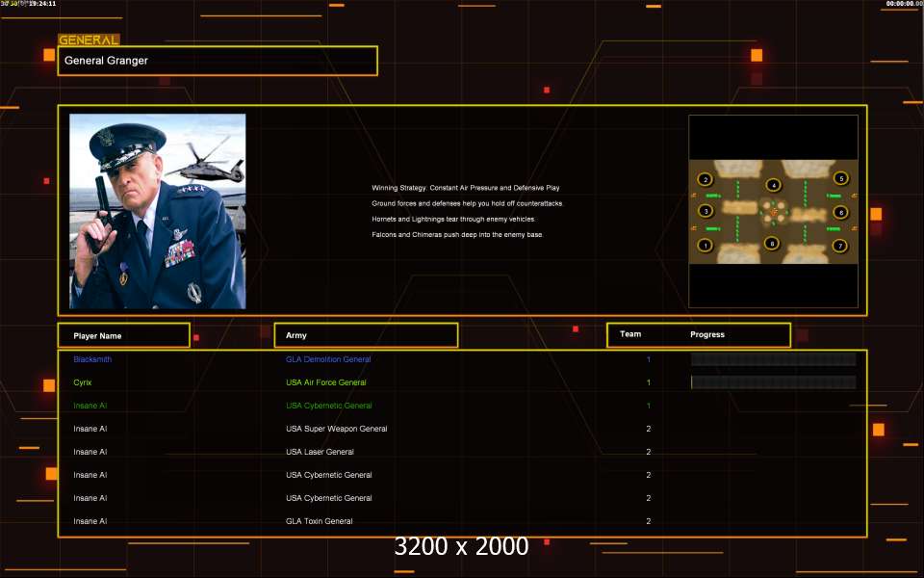
Task: Select start position 5 on the minimap
Action: pyautogui.click(x=840, y=178)
